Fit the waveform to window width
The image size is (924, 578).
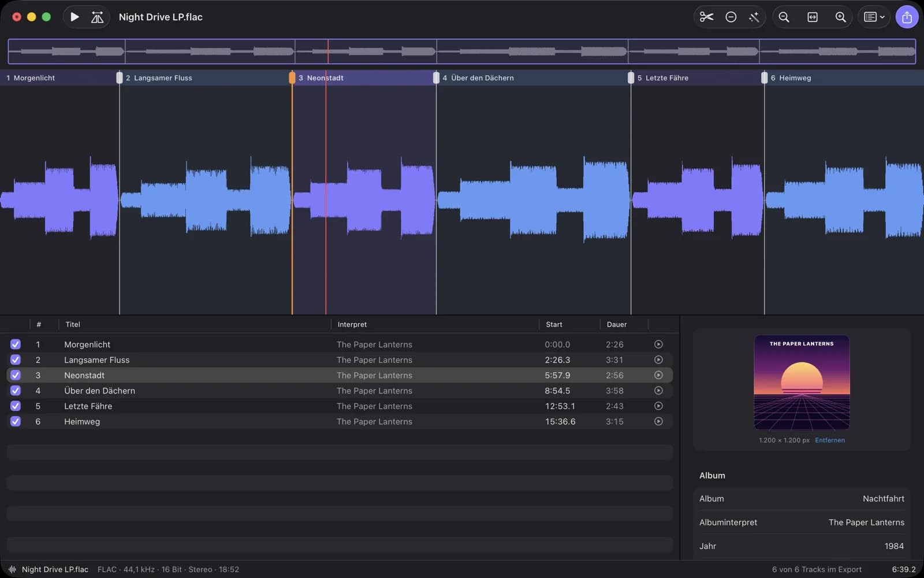coord(813,17)
